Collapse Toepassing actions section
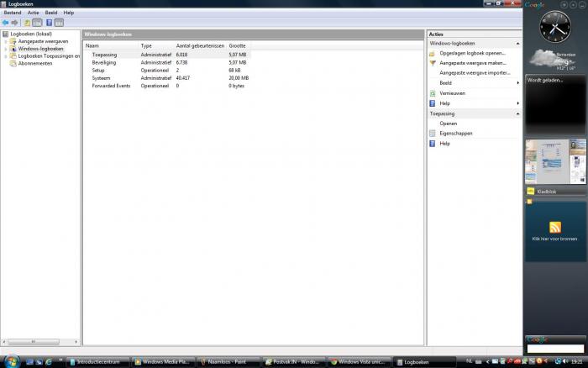 pos(517,113)
